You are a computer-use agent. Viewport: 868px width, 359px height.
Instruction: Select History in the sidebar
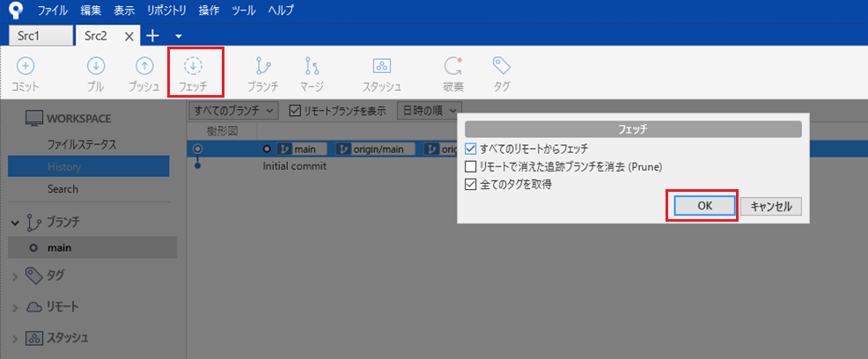point(89,166)
